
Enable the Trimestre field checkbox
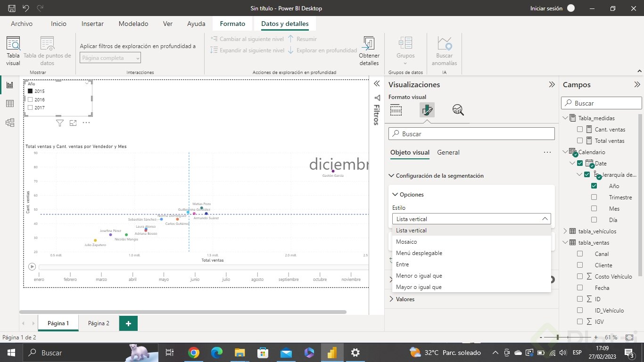594,197
